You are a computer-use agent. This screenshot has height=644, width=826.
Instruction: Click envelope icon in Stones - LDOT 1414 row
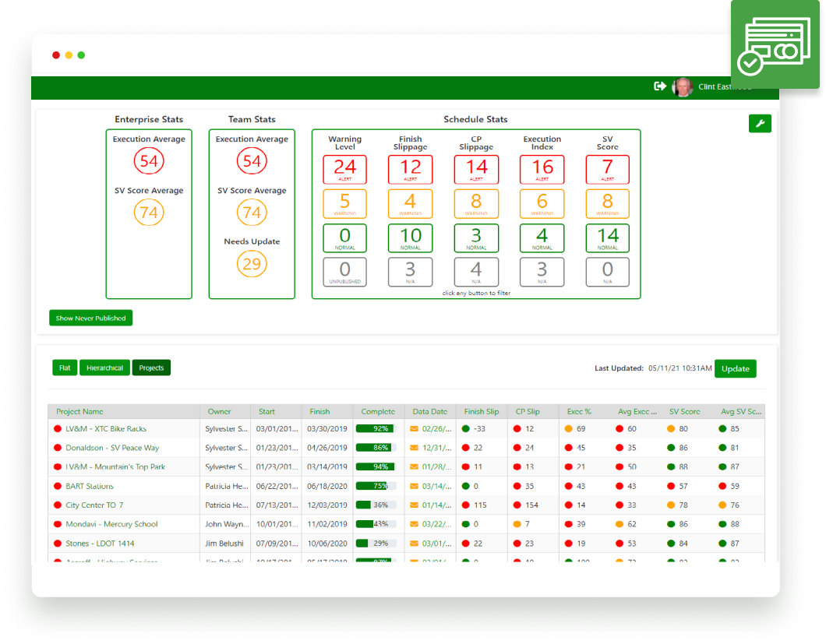[x=415, y=544]
